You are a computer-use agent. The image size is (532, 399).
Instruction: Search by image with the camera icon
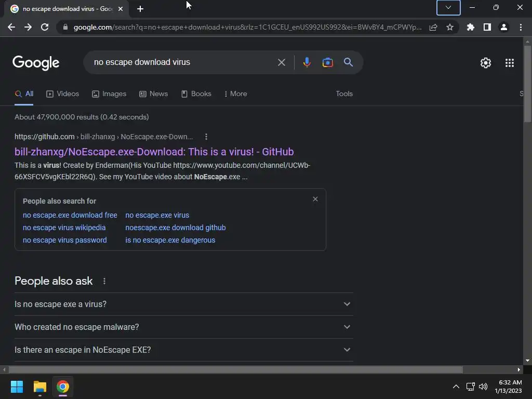[327, 62]
